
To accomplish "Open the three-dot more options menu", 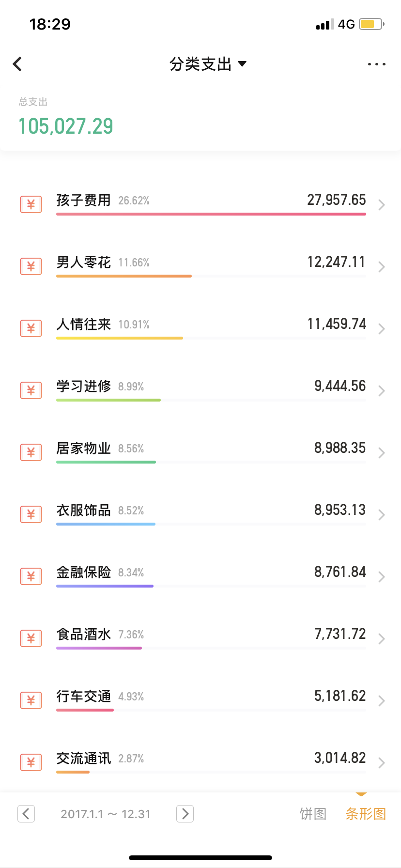I will [376, 64].
